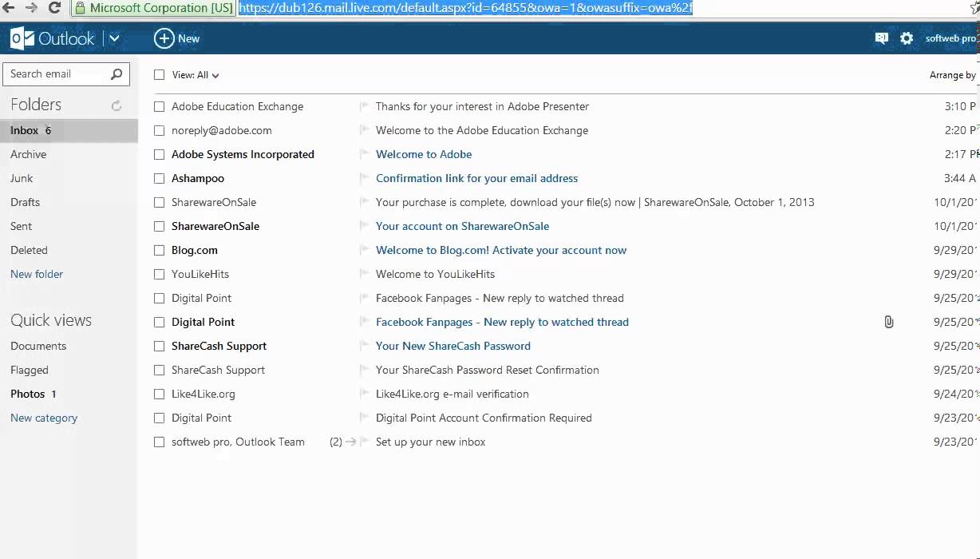
Task: Flag the Adobe Education Exchange email
Action: 364,106
